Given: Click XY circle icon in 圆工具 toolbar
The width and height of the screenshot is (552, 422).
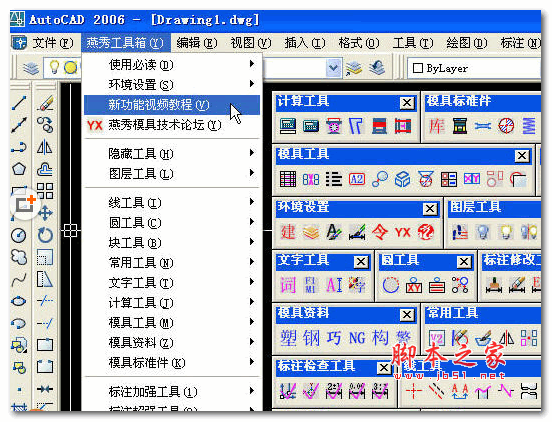Looking at the screenshot, I should [x=414, y=285].
